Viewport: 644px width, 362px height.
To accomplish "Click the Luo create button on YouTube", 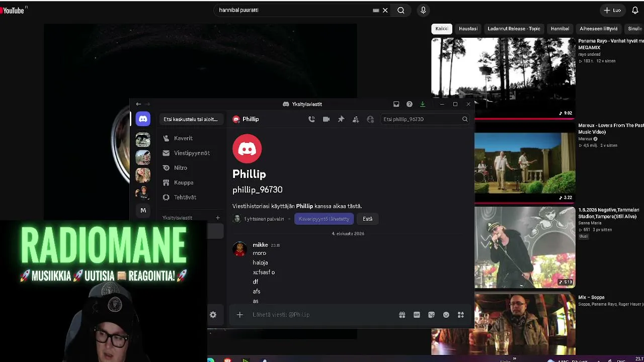I will (x=613, y=10).
